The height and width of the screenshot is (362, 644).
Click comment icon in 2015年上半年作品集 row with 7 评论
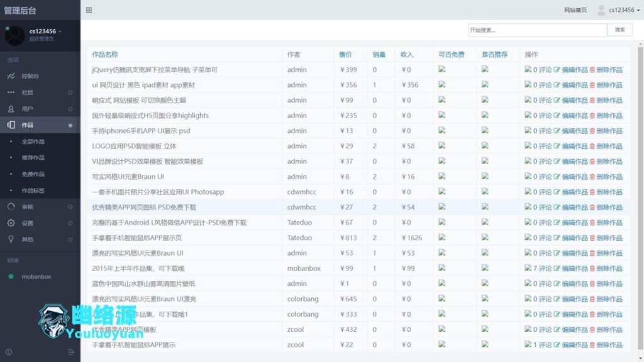click(528, 268)
